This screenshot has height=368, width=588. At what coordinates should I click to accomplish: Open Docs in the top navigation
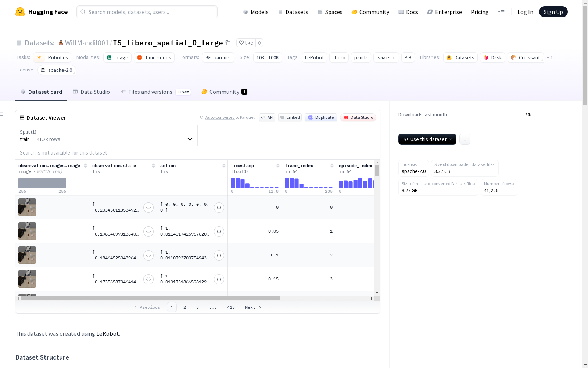tap(408, 12)
